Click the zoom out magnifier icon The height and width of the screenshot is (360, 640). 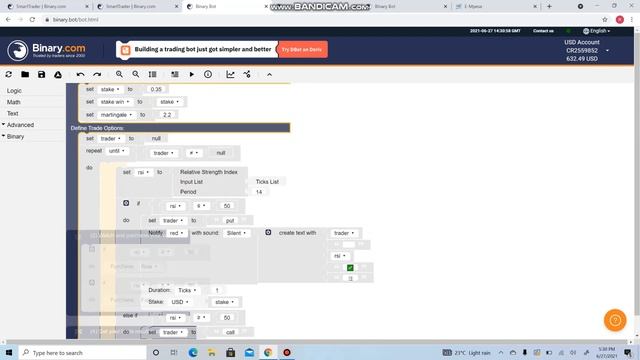[136, 74]
